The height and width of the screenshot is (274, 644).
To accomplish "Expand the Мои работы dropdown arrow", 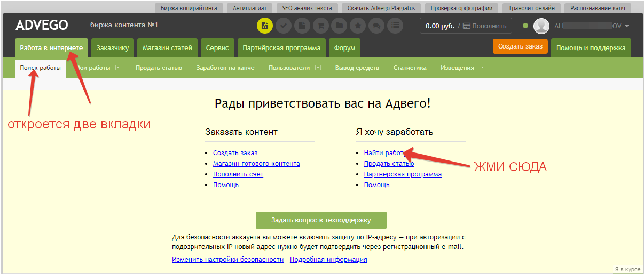I will pos(119,68).
